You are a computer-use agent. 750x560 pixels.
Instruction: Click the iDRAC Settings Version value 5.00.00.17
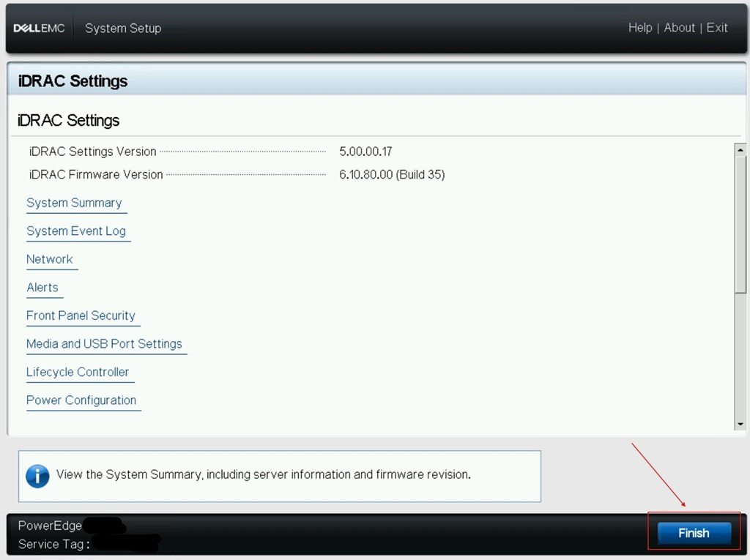(365, 152)
